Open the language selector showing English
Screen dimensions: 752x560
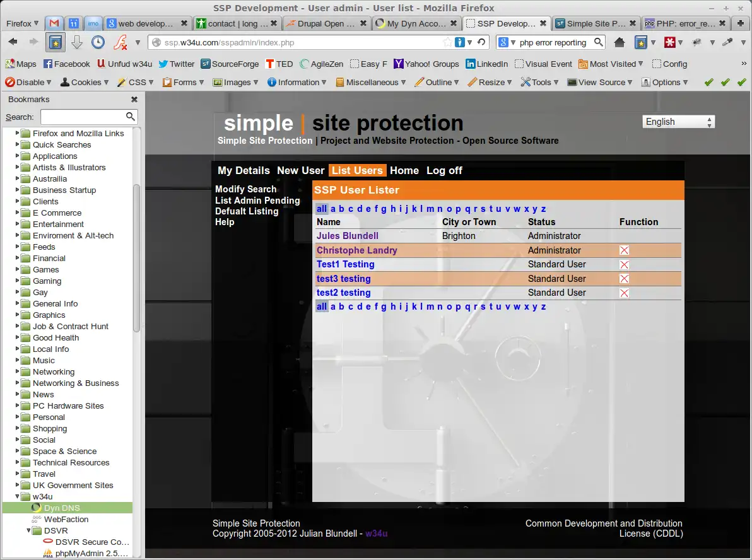(678, 122)
